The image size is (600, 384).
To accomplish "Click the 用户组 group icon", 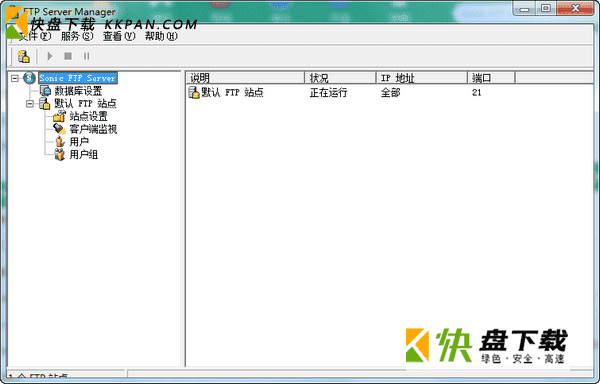I will point(59,155).
